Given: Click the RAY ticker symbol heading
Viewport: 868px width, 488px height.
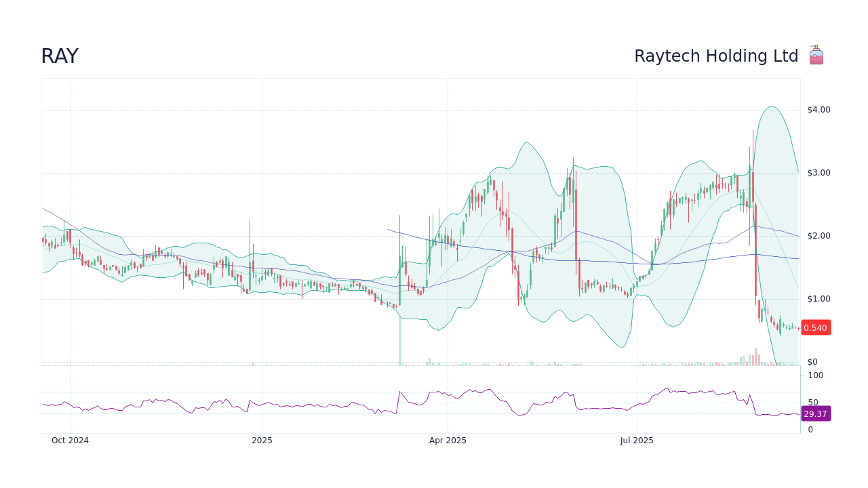Looking at the screenshot, I should [x=60, y=56].
